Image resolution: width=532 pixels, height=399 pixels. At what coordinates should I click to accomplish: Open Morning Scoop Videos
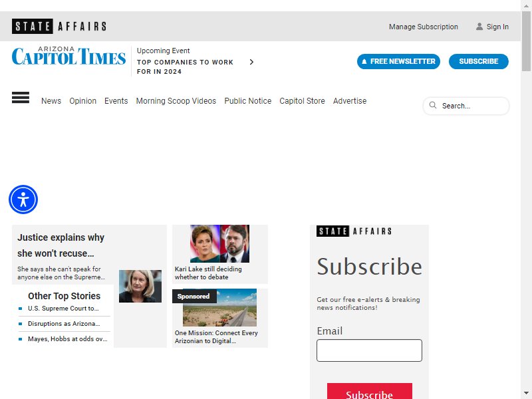tap(176, 101)
